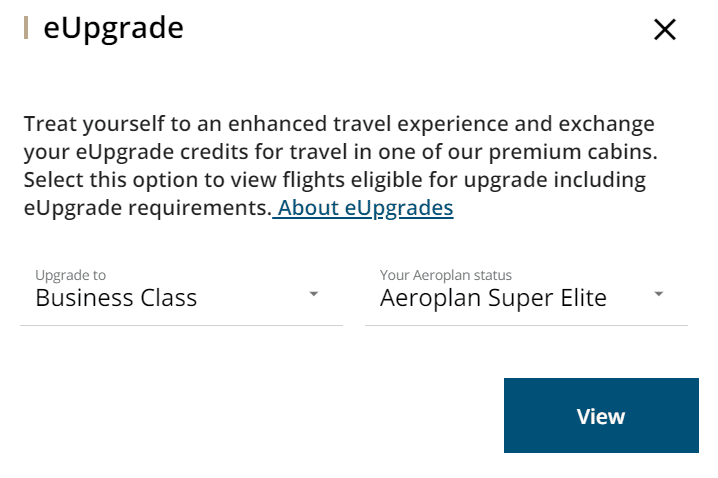Click the word 'View' on the blue button
718x478 pixels.
pos(601,416)
